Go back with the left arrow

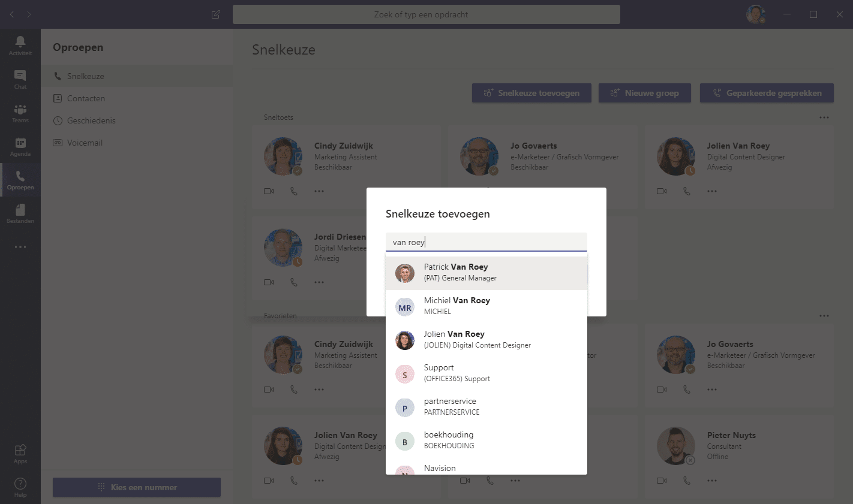[12, 14]
